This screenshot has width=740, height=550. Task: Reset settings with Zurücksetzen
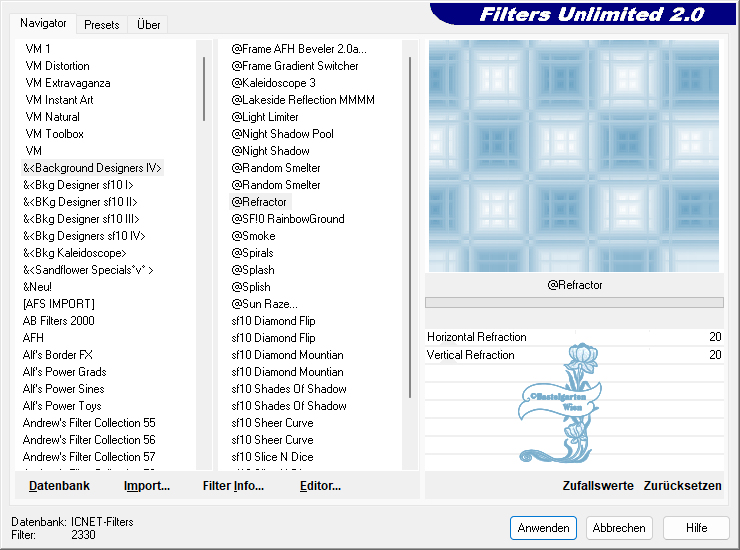pos(682,486)
